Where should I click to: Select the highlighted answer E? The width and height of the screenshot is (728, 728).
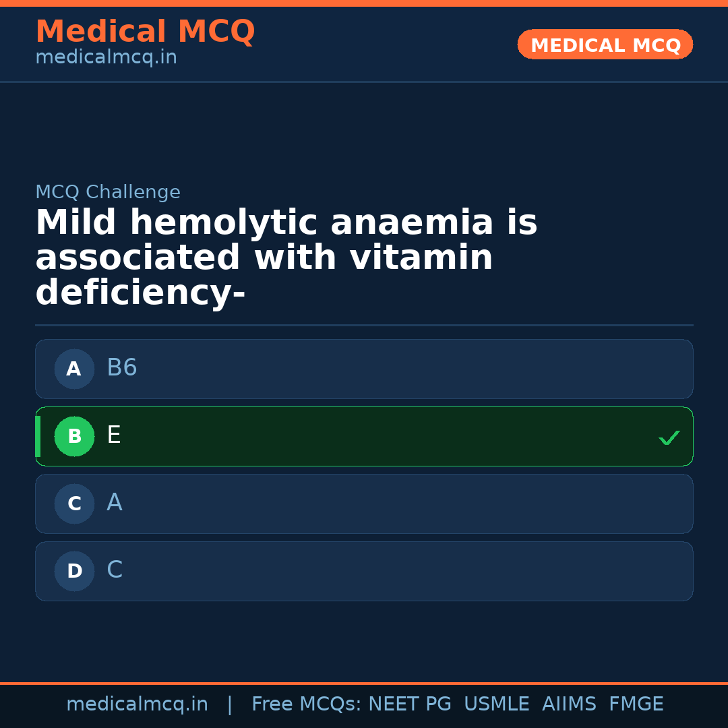point(364,436)
